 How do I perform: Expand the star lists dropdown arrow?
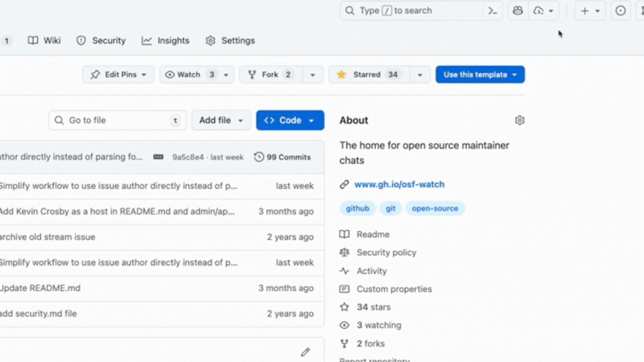(420, 75)
